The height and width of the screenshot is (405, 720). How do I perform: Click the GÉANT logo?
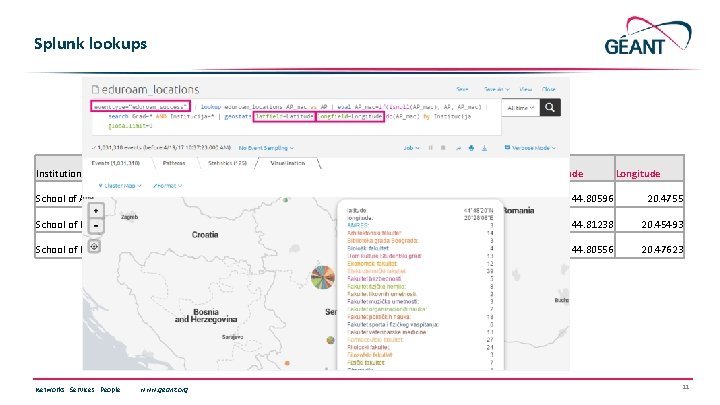tap(648, 36)
